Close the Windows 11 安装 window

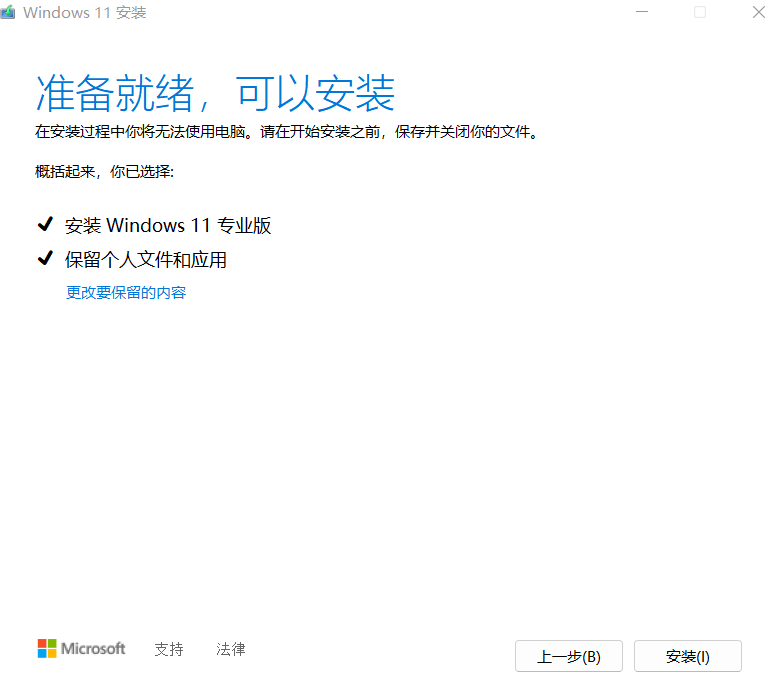tap(757, 12)
